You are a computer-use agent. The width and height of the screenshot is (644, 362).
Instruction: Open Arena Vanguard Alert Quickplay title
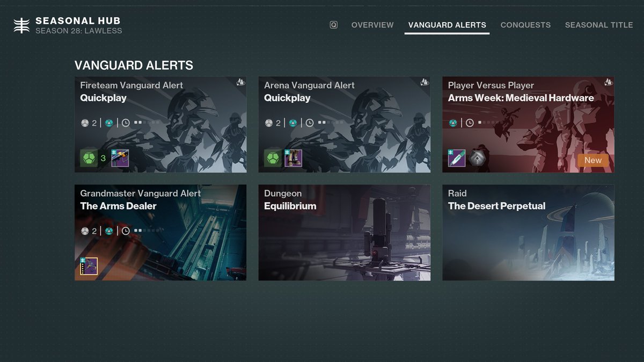(287, 98)
